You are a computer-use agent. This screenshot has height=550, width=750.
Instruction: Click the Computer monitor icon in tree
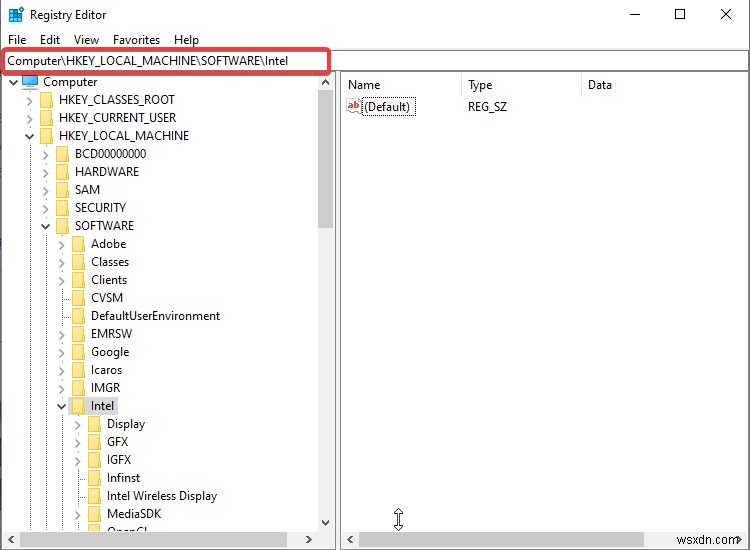coord(30,82)
